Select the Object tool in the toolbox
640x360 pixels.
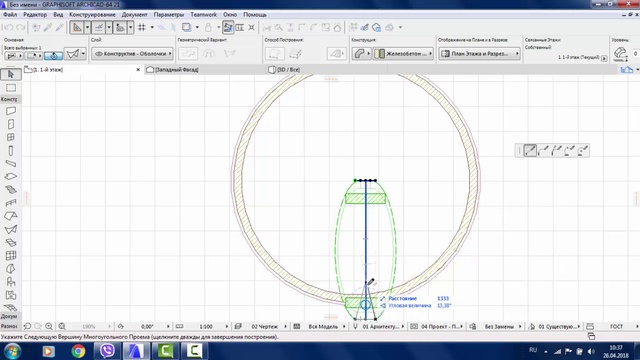pos(11,282)
